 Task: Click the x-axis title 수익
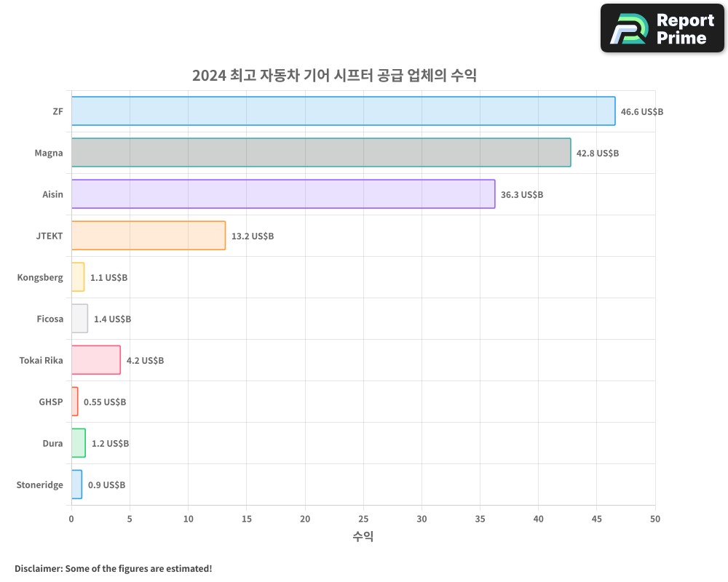click(363, 537)
